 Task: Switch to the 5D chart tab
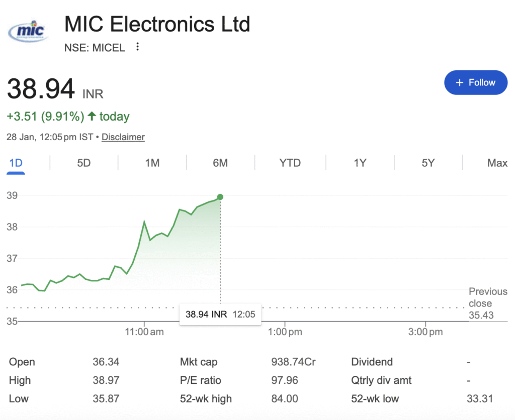tap(83, 163)
